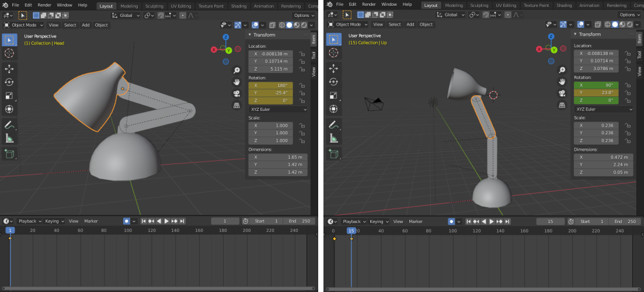Toggle camera view icon in right viewport
Image resolution: width=644 pixels, height=292 pixels.
coord(562,93)
